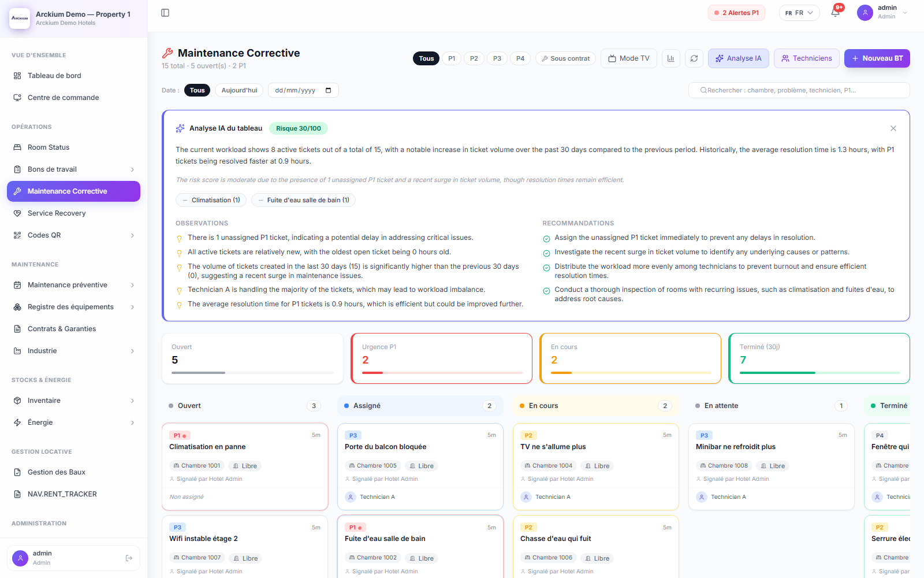924x578 pixels.
Task: Open the Fuite d'eau salle de bain ticket
Action: pyautogui.click(x=421, y=547)
